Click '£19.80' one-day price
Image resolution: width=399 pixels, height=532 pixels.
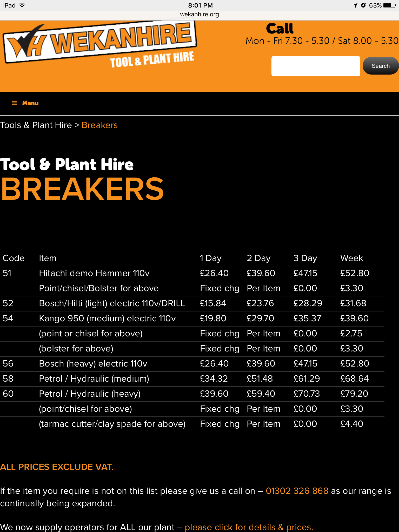pyautogui.click(x=213, y=318)
